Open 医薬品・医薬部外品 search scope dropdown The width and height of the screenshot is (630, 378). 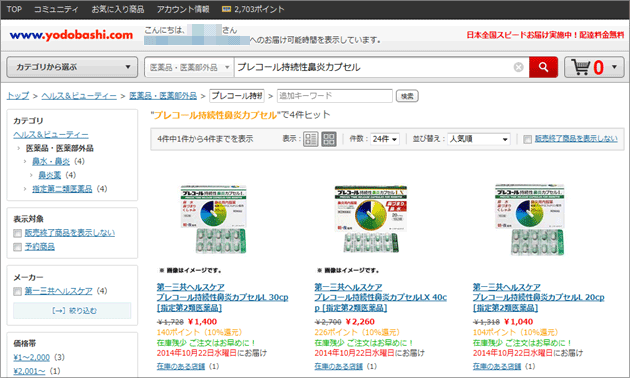click(x=188, y=67)
